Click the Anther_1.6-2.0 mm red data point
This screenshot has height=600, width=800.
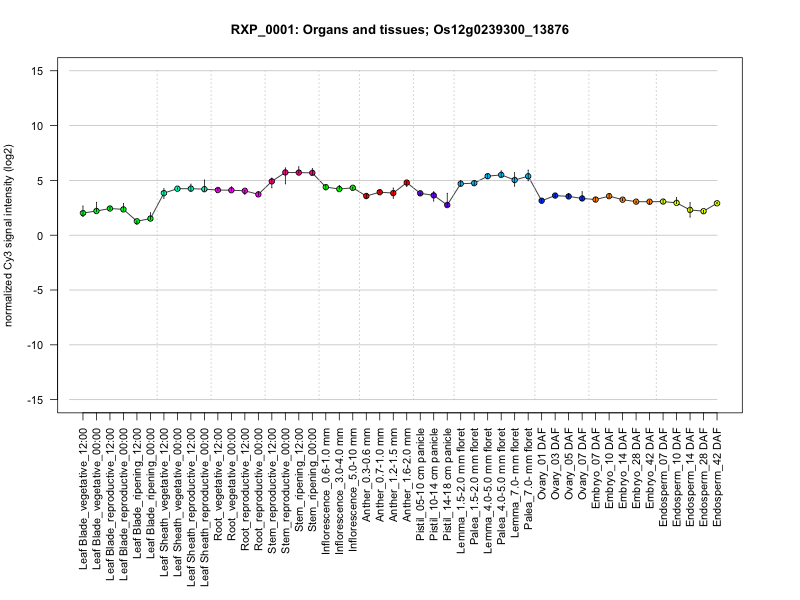tap(407, 183)
